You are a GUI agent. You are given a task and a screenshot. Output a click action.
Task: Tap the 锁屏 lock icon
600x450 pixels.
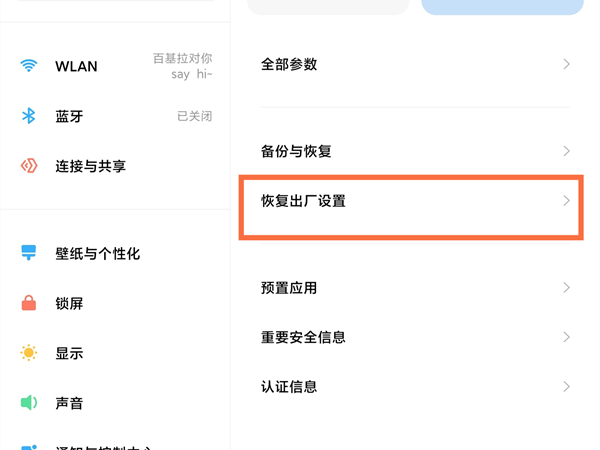pyautogui.click(x=29, y=303)
